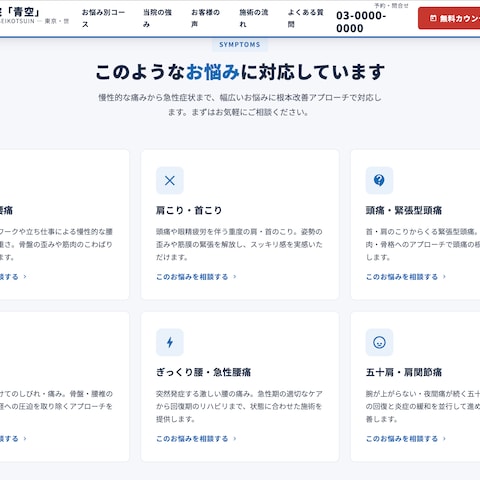Viewport: 480px width, 480px height.
Task: Click the red 無料カウンセリング button
Action: pos(449,18)
